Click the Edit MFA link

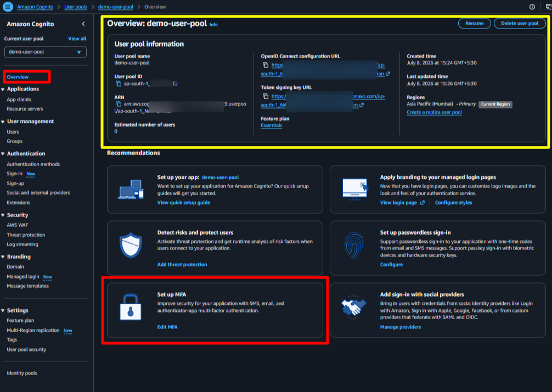coord(167,327)
